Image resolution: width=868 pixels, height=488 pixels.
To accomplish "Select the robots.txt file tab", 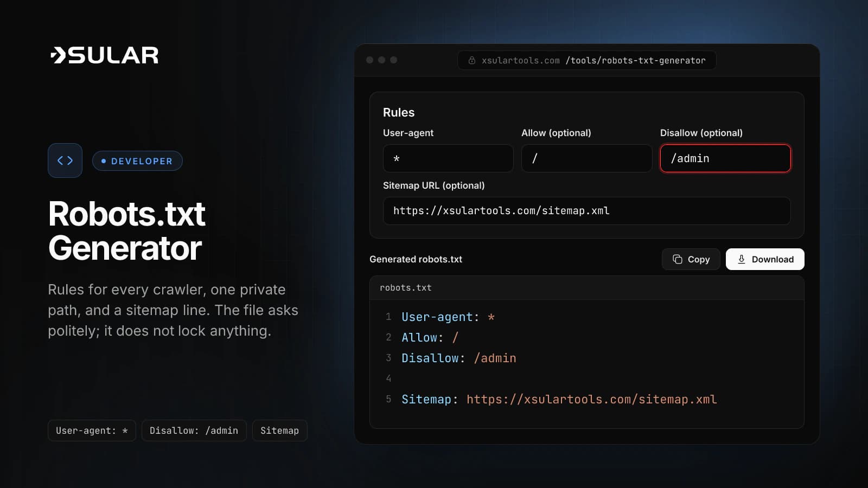I will click(x=406, y=288).
